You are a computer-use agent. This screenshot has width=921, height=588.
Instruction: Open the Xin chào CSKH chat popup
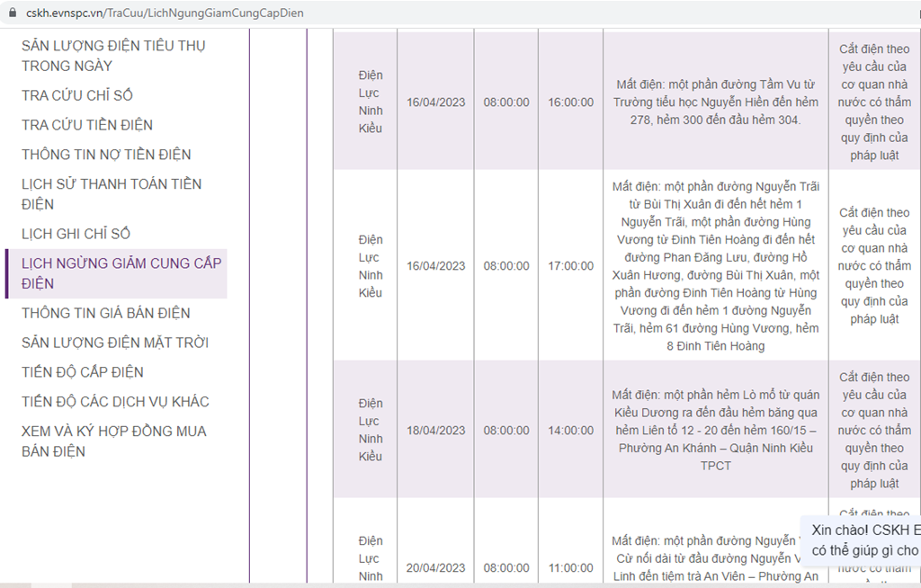point(863,539)
